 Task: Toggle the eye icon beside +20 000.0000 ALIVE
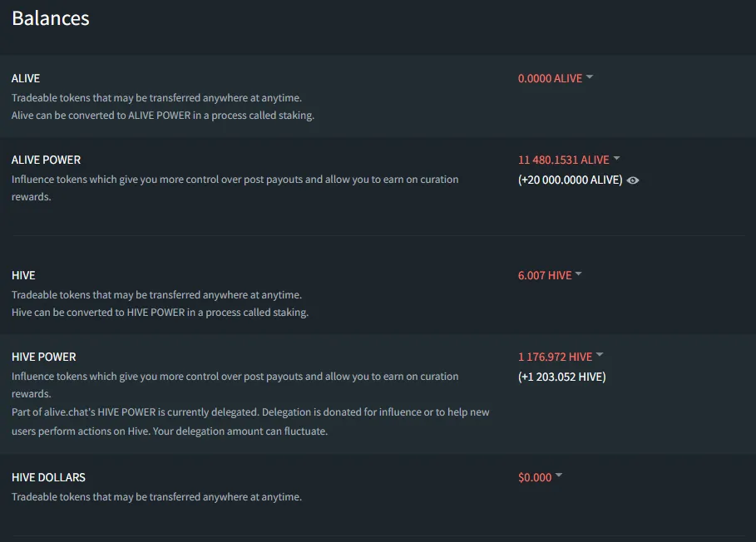[x=633, y=180]
